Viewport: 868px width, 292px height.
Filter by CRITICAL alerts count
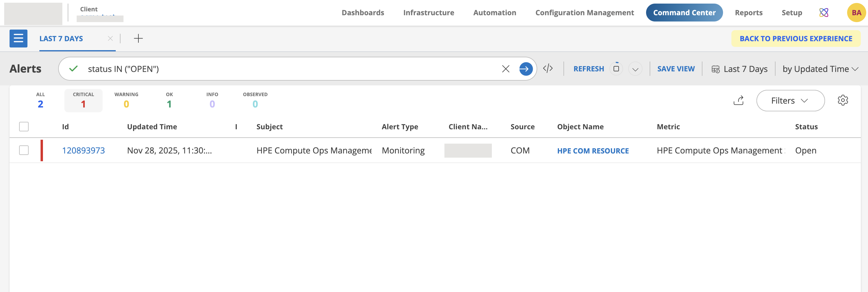[x=83, y=101]
